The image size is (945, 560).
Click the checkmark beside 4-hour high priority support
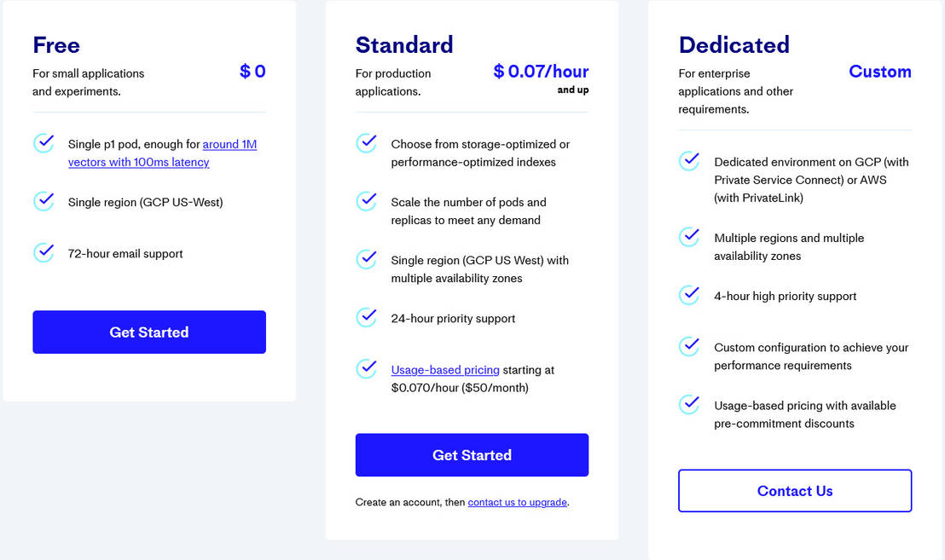pos(688,294)
